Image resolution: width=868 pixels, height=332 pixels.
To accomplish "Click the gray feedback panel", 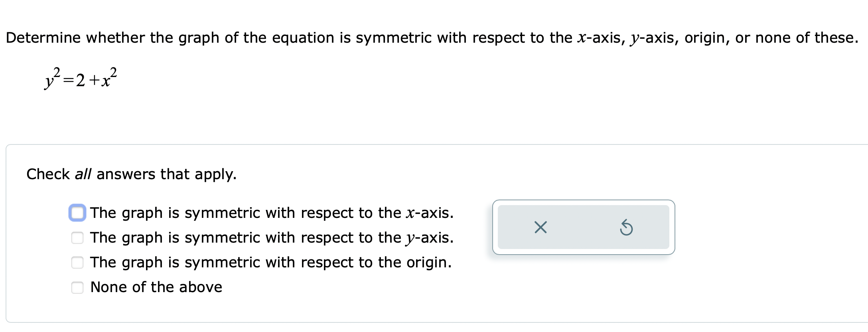I will point(583,228).
